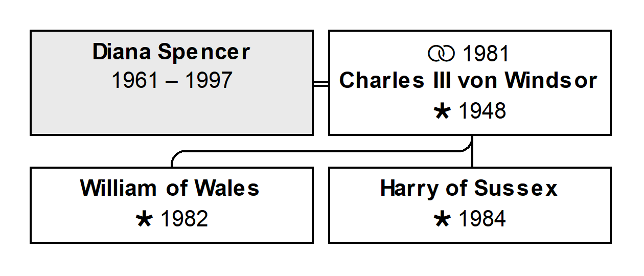Select the gray shaded Diana Spencer box
The image size is (644, 276).
tap(172, 83)
